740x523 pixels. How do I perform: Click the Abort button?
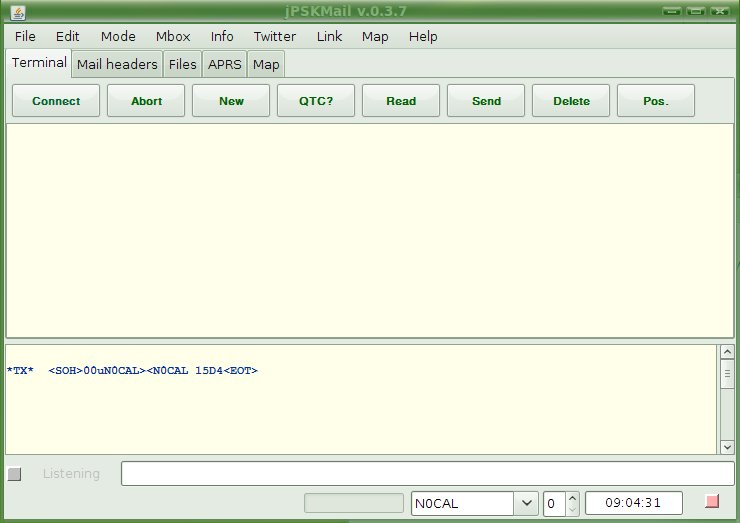(146, 101)
